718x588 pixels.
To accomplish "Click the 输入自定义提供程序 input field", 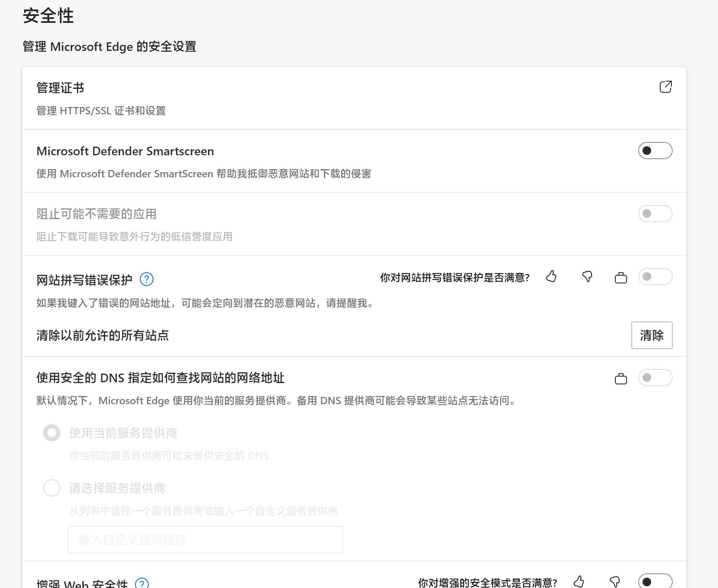I will tap(205, 540).
